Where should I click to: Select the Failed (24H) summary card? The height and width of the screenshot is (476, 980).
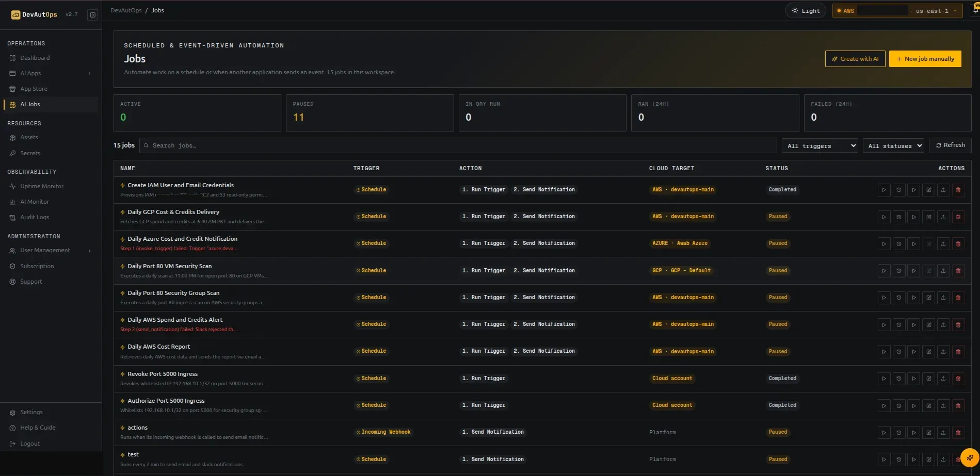pos(888,112)
